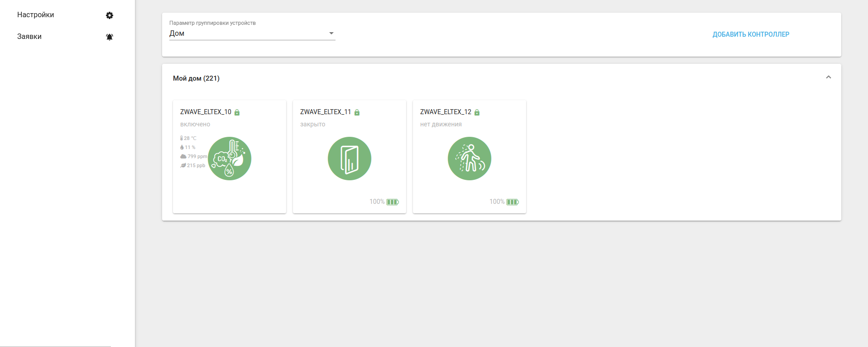The image size is (868, 347).
Task: Select the ZWAVE_ELTEX_10 device name
Action: point(206,112)
